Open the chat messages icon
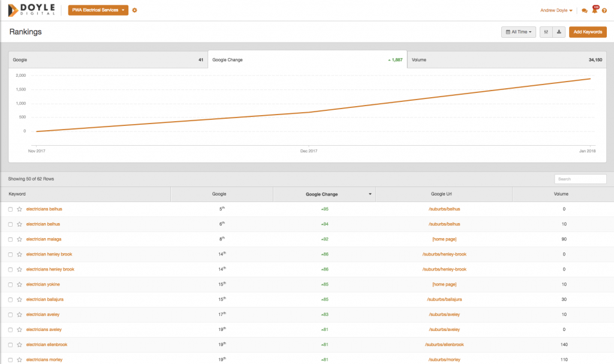The width and height of the screenshot is (614, 364). pyautogui.click(x=585, y=11)
